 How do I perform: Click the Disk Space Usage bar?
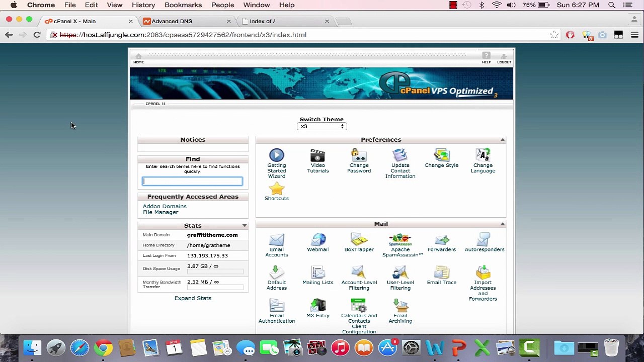coord(215,272)
